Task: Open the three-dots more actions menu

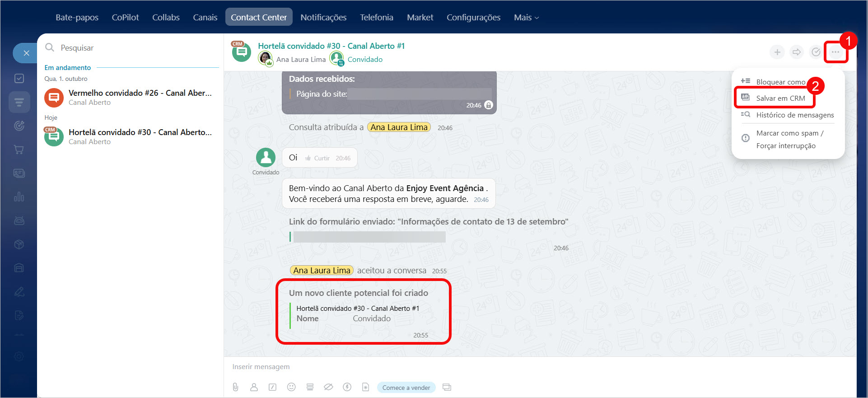Action: point(835,52)
